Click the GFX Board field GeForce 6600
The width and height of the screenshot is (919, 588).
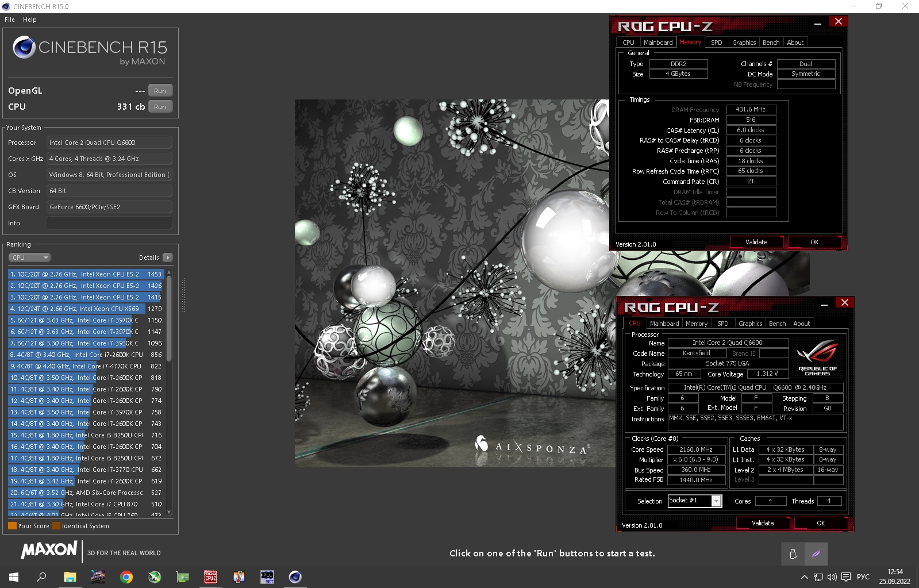pyautogui.click(x=109, y=207)
